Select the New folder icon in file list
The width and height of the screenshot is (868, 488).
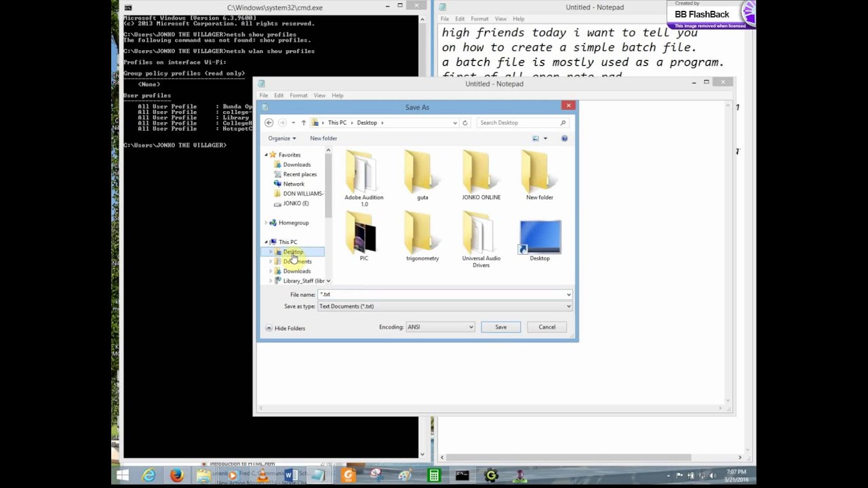pos(540,175)
